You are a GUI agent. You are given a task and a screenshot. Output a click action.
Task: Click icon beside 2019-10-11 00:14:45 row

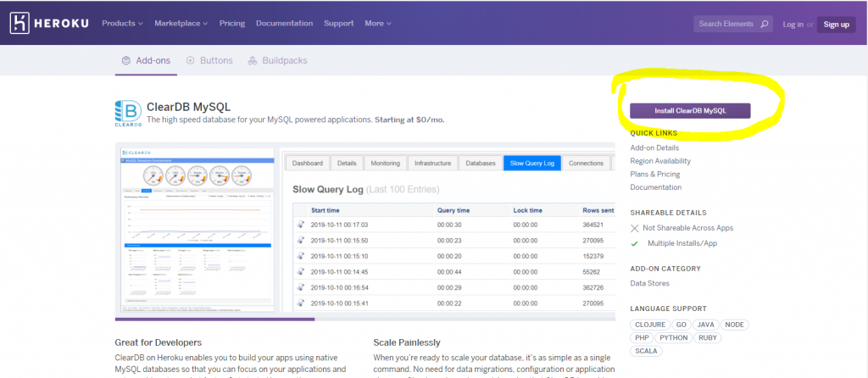click(301, 272)
